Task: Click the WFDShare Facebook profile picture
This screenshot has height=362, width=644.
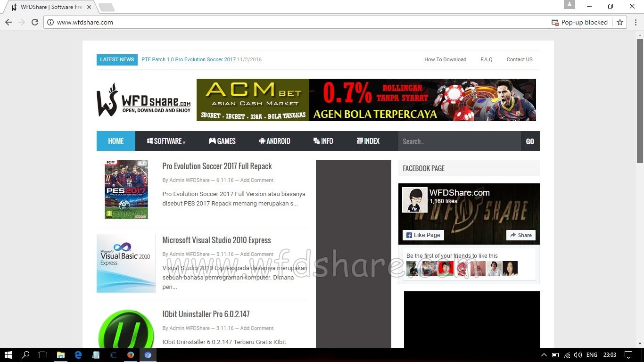Action: 415,200
